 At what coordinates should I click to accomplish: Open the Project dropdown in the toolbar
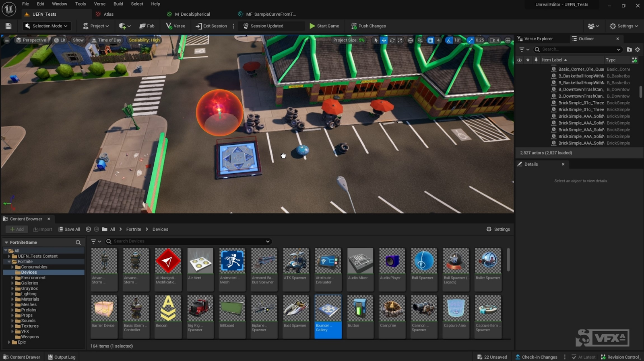click(96, 26)
